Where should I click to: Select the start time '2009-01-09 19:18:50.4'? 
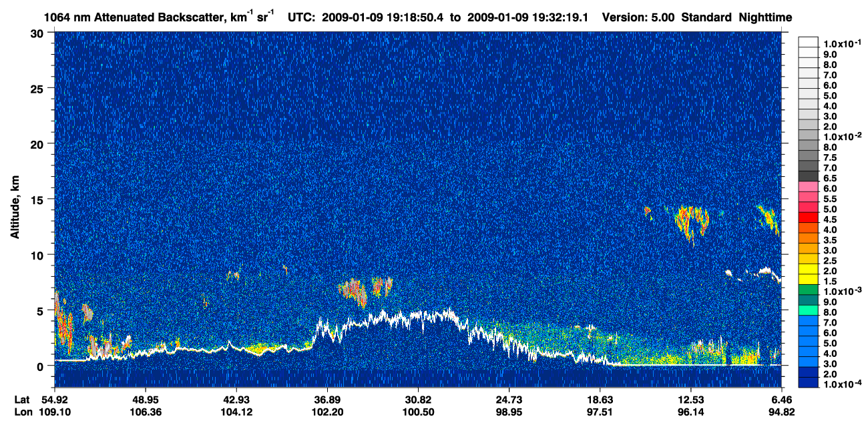(x=384, y=16)
